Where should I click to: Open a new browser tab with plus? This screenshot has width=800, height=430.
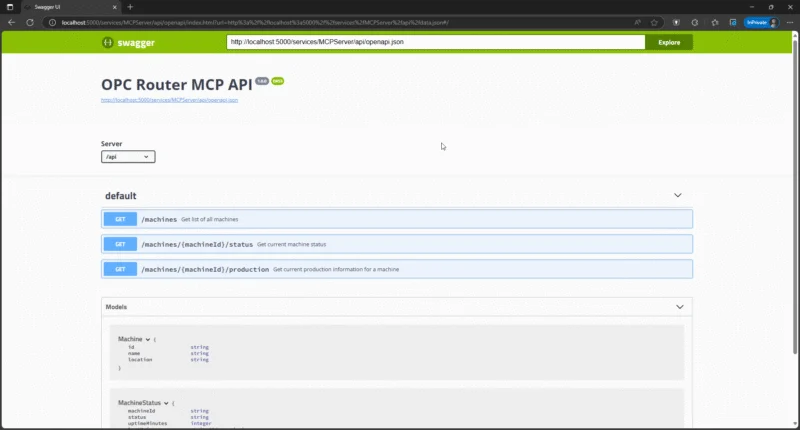(130, 7)
